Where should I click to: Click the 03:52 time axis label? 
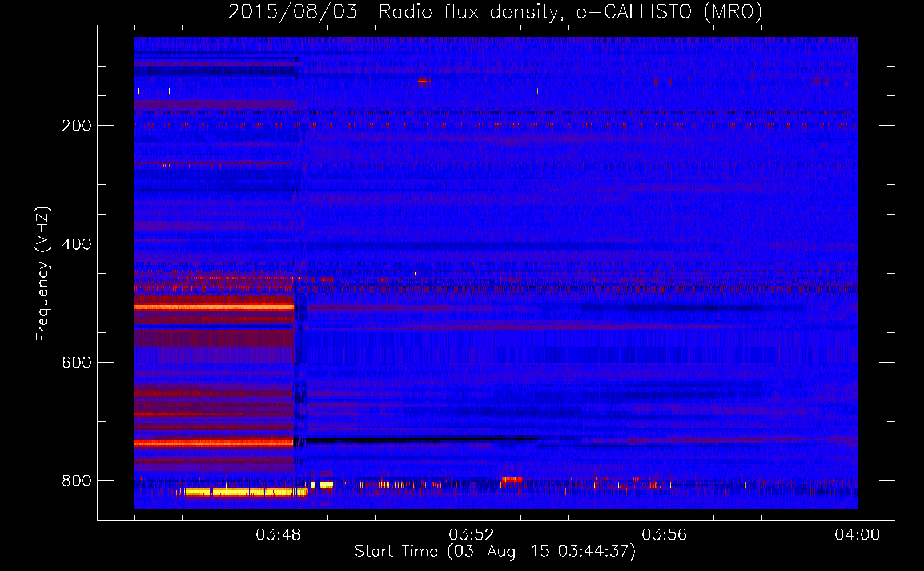click(472, 535)
